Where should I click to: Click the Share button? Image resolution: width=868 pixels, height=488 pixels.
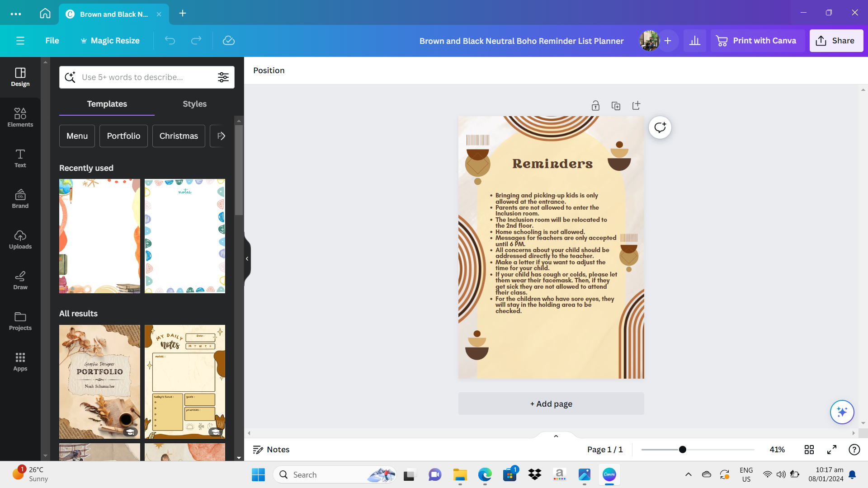click(x=836, y=41)
